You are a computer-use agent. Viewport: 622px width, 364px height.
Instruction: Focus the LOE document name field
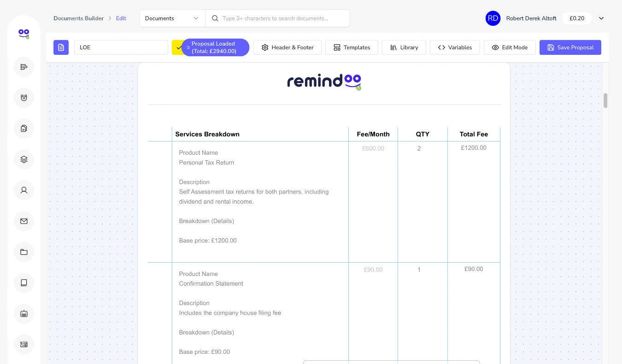[x=121, y=47]
